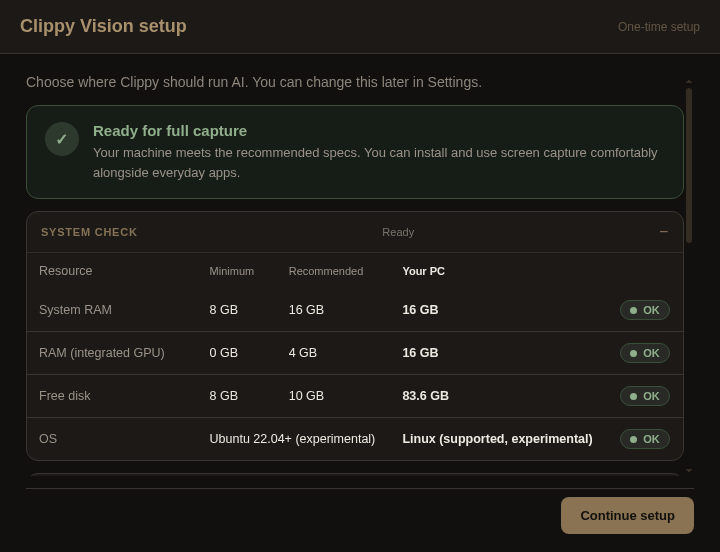Viewport: 720px width, 552px height.
Task: Click the OK badge for System RAM
Action: coord(645,310)
